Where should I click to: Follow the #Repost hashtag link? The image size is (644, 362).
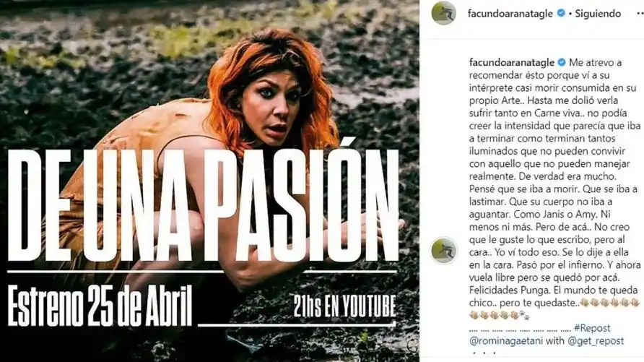[x=592, y=328]
